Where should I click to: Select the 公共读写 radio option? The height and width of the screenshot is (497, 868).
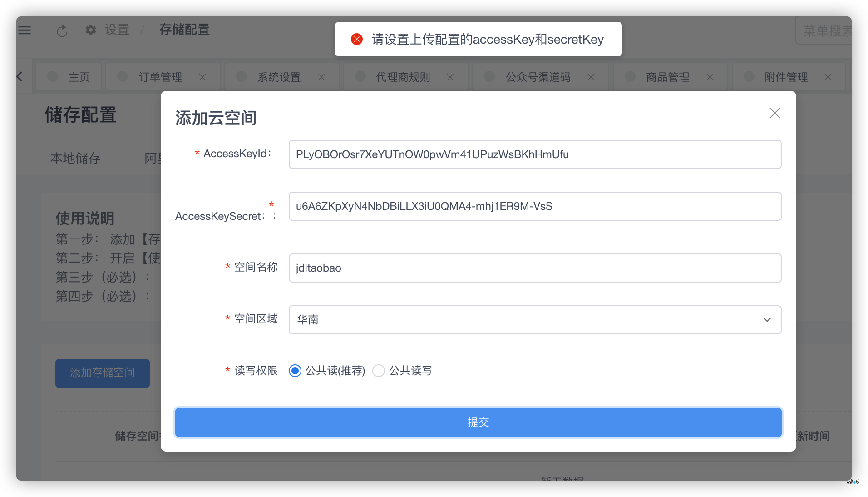coord(379,371)
